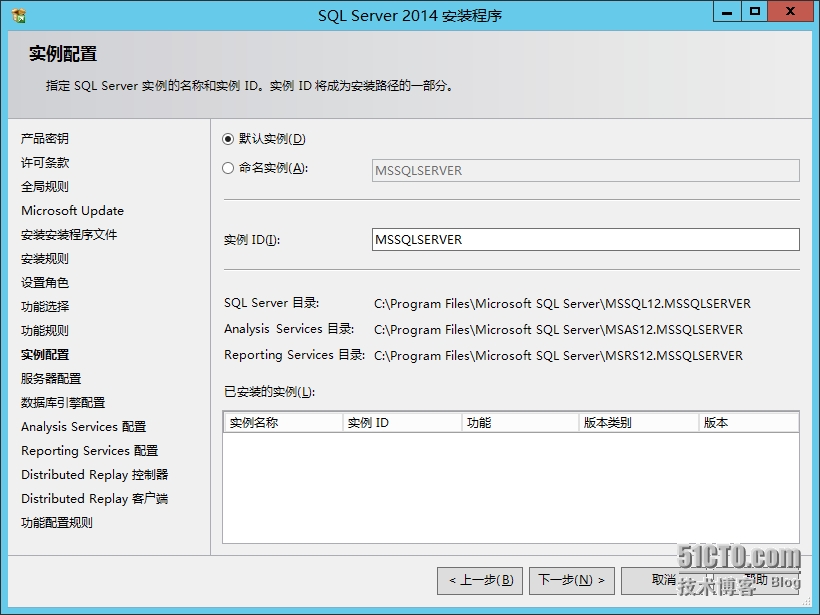Click the 实例 ID column header
The width and height of the screenshot is (820, 615).
pos(402,423)
